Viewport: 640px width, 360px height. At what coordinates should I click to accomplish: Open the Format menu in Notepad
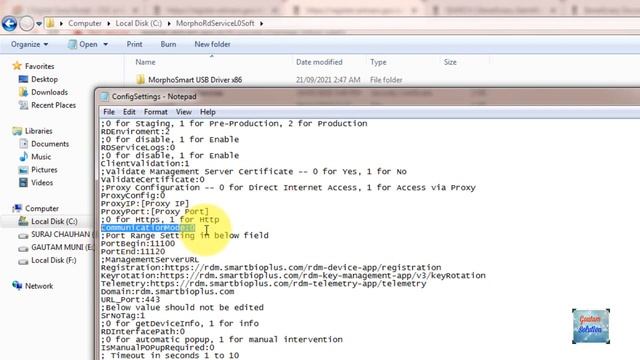tap(156, 112)
